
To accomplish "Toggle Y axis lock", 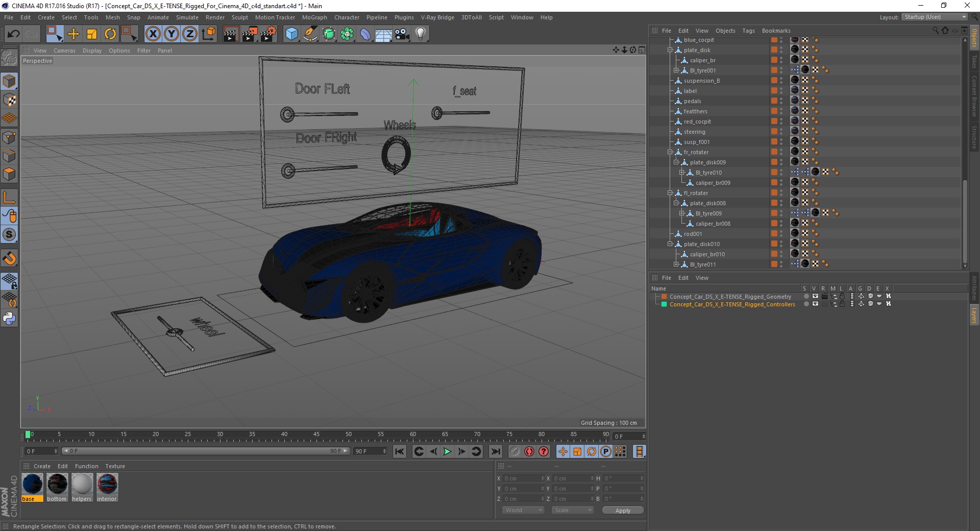I will [x=171, y=34].
